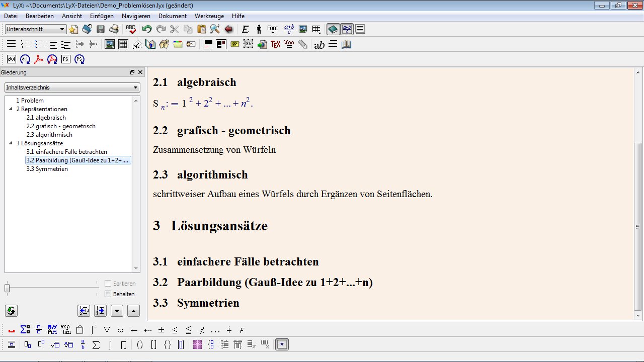This screenshot has height=362, width=644.
Task: Select 3.3 Symmetrien in the outline
Action: point(47,169)
